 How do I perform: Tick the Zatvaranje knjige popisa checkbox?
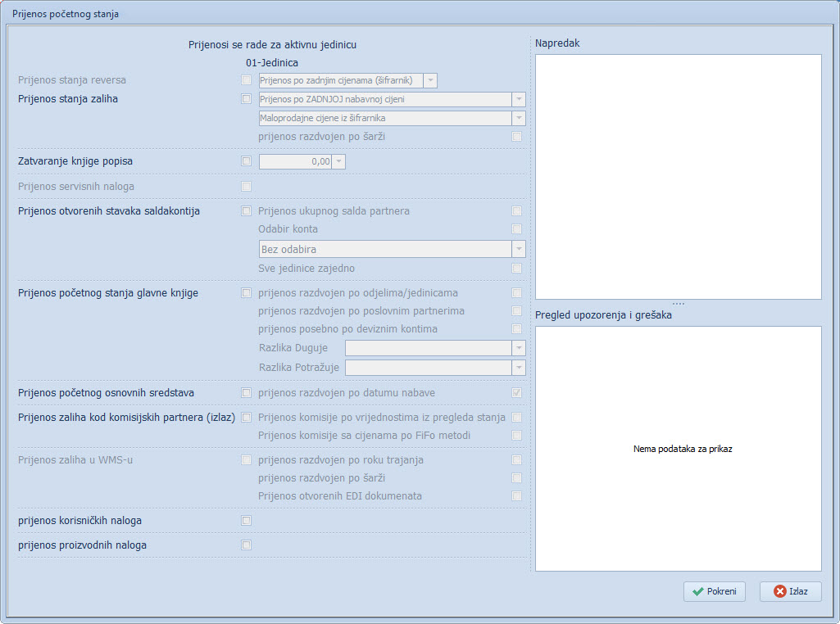point(247,161)
